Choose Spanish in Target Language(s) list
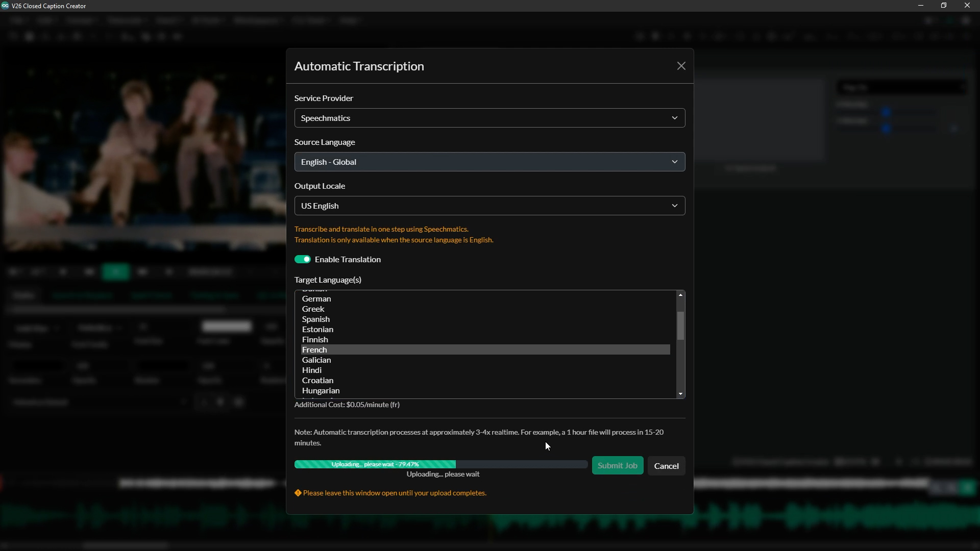 pyautogui.click(x=485, y=319)
